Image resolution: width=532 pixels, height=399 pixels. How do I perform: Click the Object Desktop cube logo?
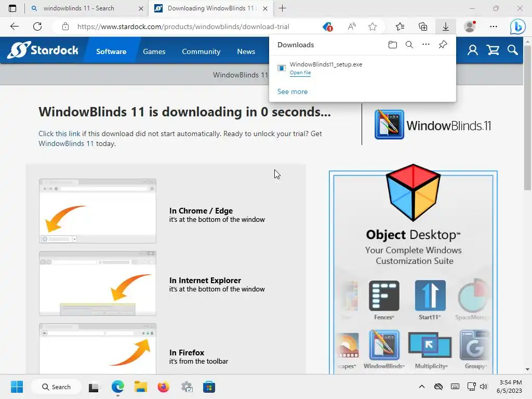413,192
